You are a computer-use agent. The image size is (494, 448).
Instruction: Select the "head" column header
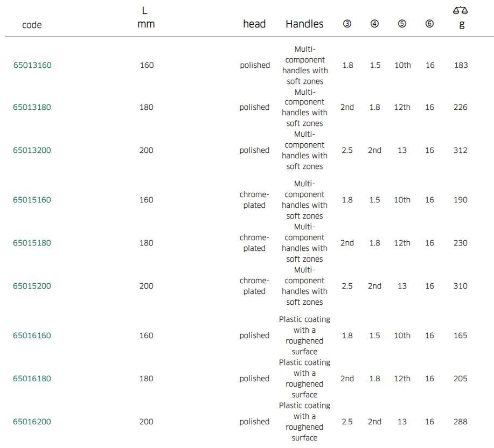click(254, 24)
